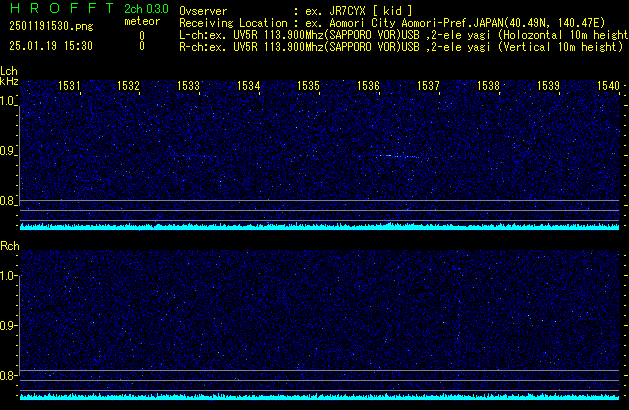Click the 1537 time marker
The image size is (629, 410).
(x=428, y=86)
